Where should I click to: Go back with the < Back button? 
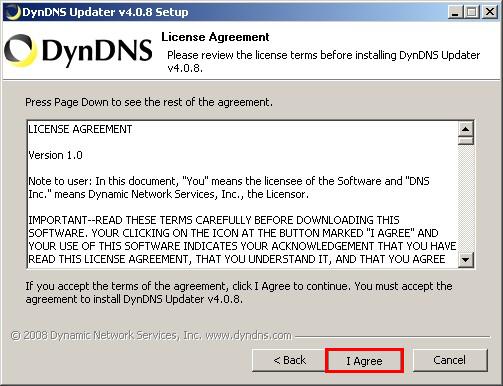click(289, 360)
